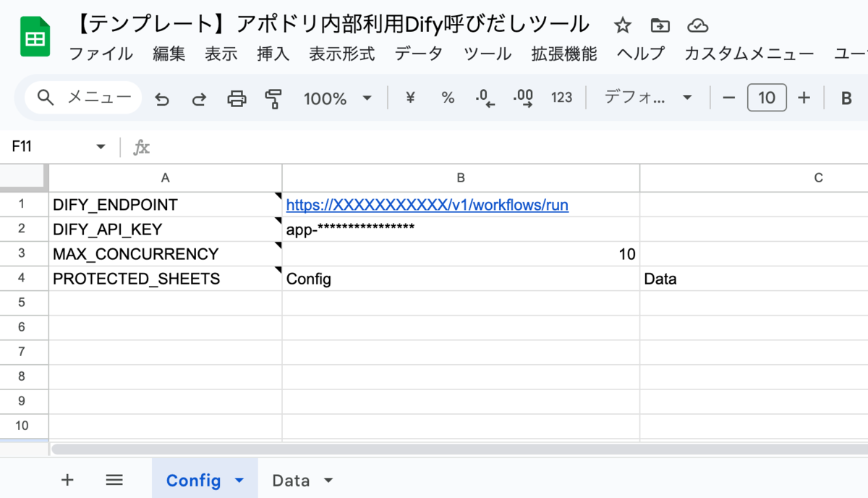Increase the font size with the plus button

(x=804, y=98)
